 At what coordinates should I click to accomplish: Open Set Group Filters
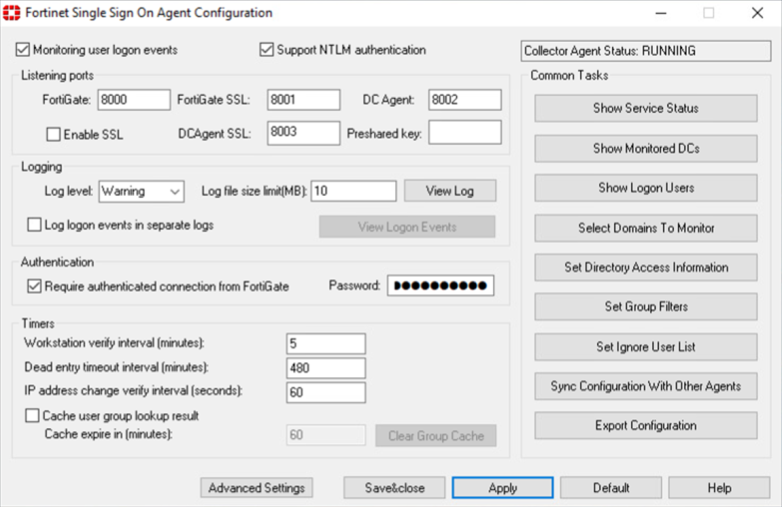[646, 307]
